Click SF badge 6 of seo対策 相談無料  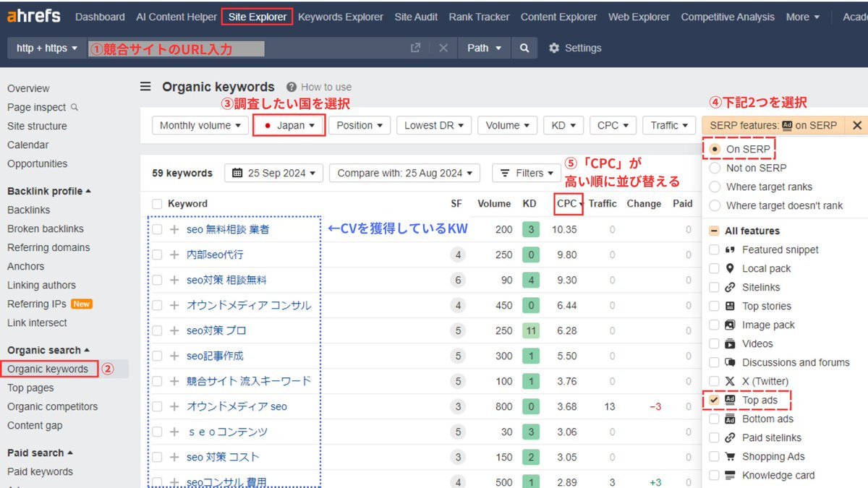coord(456,280)
